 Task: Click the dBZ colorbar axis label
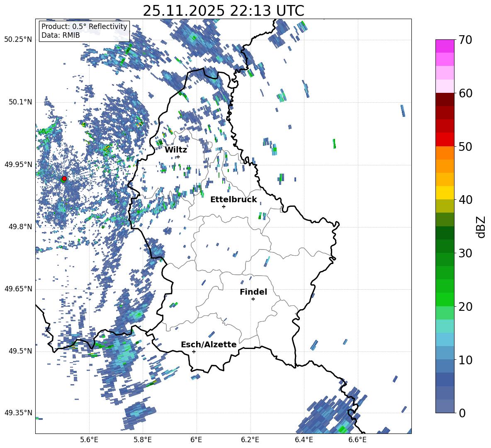(481, 227)
